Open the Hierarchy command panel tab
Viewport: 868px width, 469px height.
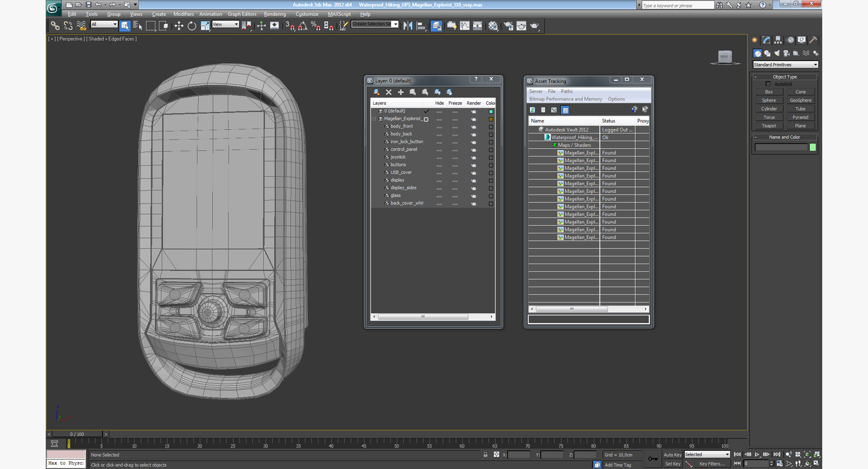[778, 40]
